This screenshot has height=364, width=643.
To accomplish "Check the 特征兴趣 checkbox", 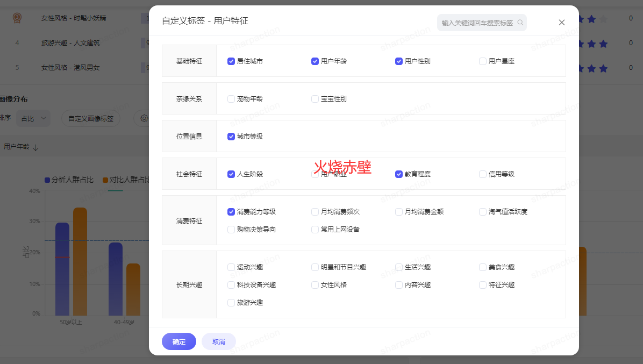I will [x=483, y=285].
